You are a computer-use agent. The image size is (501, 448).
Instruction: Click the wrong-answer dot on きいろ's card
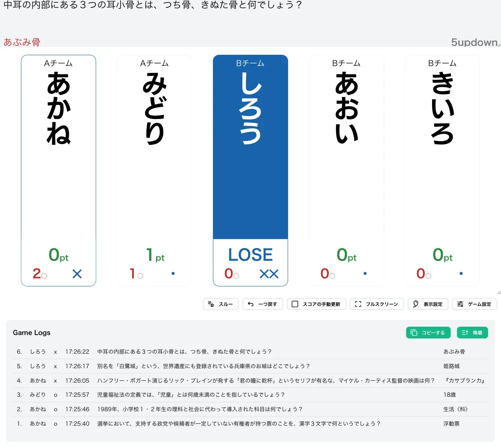[x=461, y=273]
